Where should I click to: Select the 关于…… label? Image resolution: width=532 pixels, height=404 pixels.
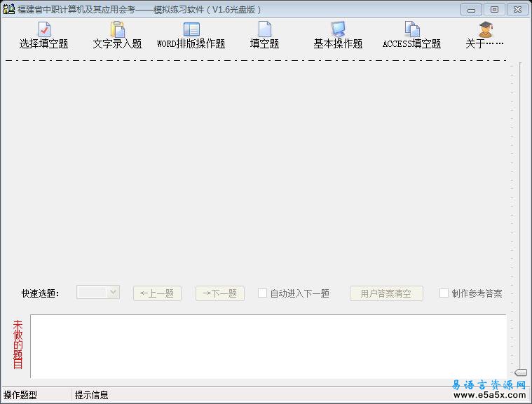(x=485, y=43)
